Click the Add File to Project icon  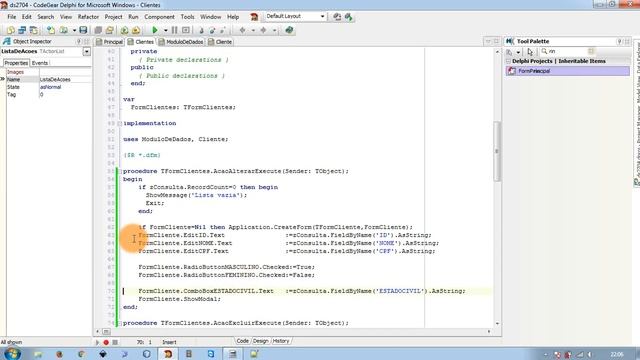pos(124,30)
